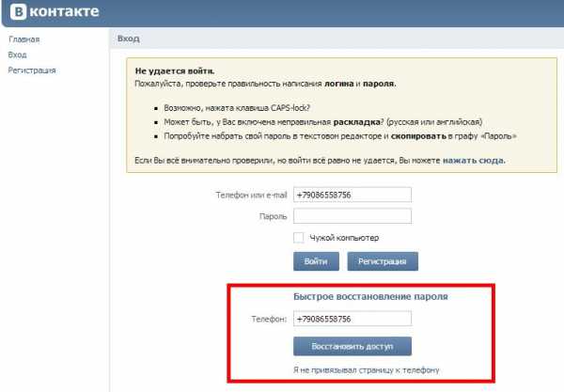The height and width of the screenshot is (392, 564).
Task: Click the Пароль input field
Action: 352,216
